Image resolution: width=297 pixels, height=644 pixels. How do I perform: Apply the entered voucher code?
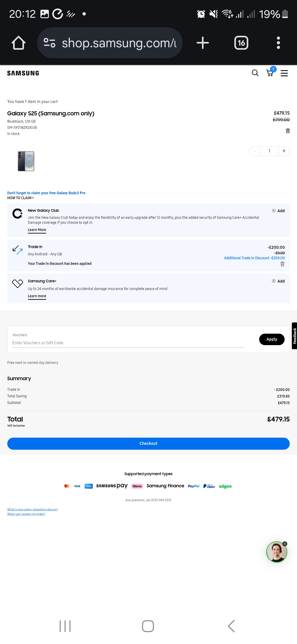[271, 339]
